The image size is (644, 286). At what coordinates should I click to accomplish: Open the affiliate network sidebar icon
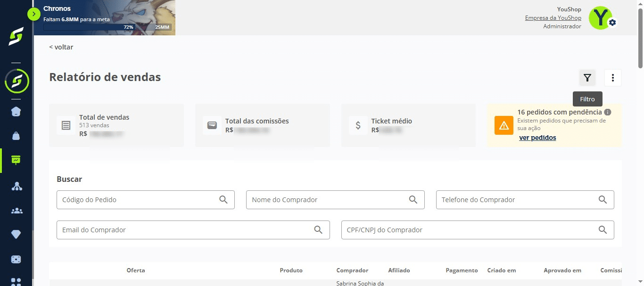[17, 186]
